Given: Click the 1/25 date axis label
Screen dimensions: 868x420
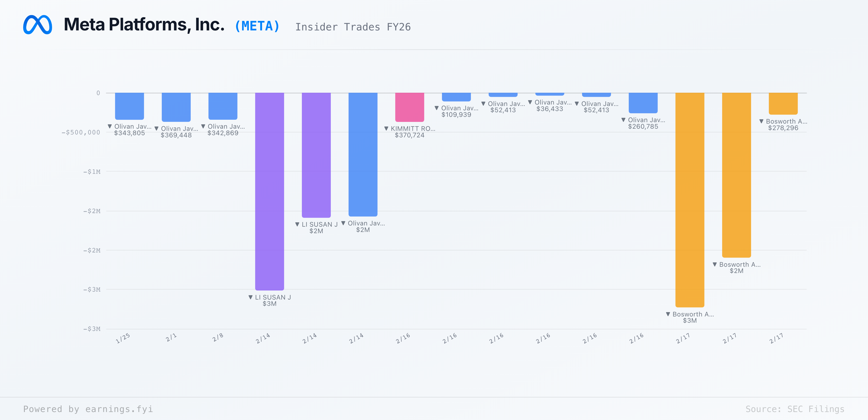Looking at the screenshot, I should click(123, 338).
